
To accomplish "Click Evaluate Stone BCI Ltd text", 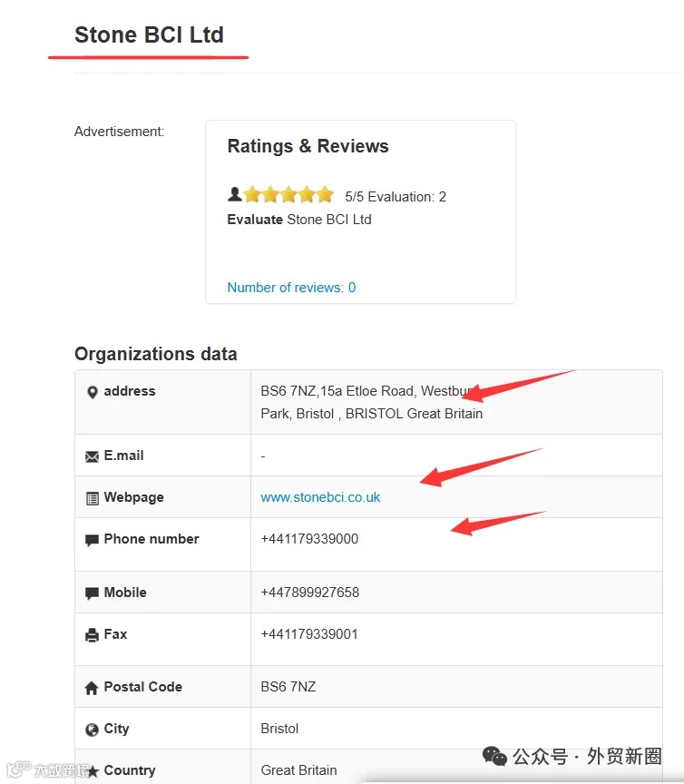I will pos(299,220).
